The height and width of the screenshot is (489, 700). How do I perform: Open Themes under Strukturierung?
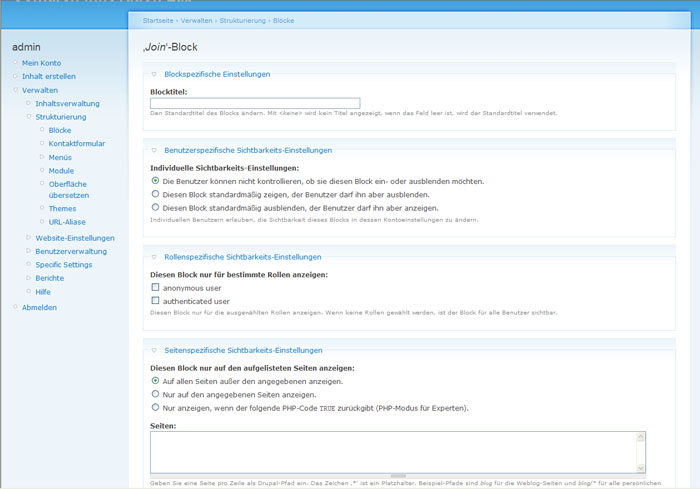[62, 208]
